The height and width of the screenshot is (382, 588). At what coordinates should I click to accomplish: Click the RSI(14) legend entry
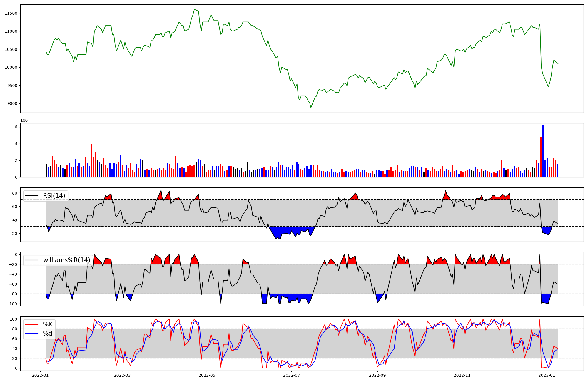pos(54,196)
